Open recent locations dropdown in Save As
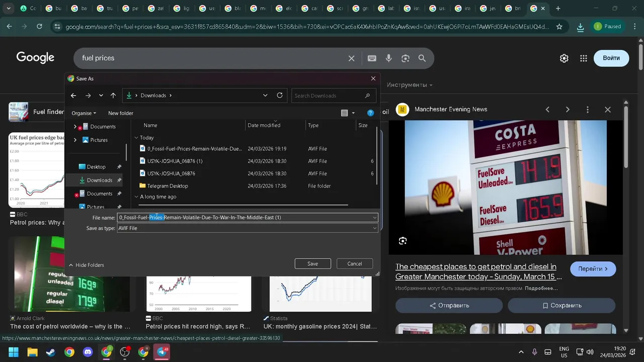The height and width of the screenshot is (362, 644). tap(101, 96)
